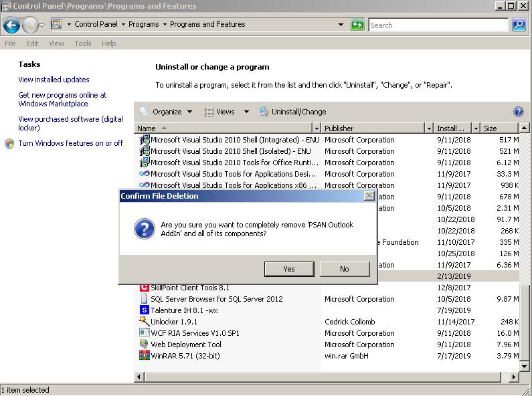
Task: Click the Windows shield icon beside Turn Windows features
Action: point(9,143)
